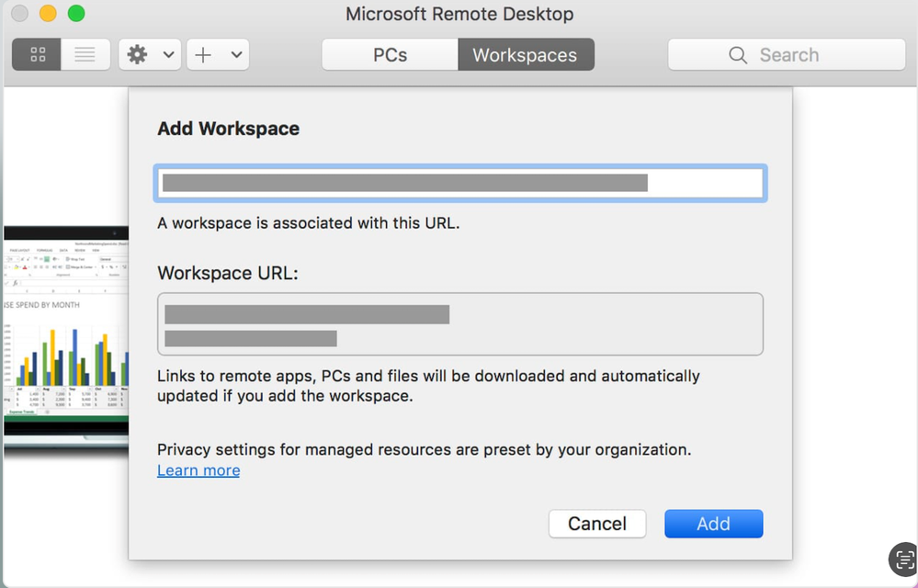Click the 'Add Workspace' heading
The height and width of the screenshot is (588, 918).
(228, 128)
